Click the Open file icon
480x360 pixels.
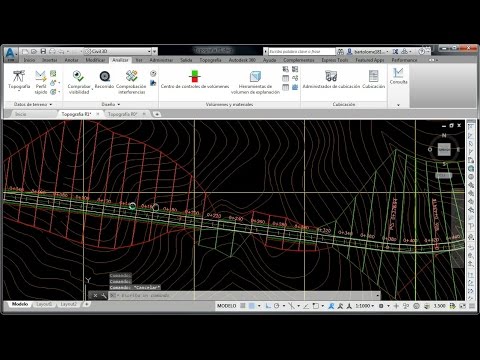point(34,51)
